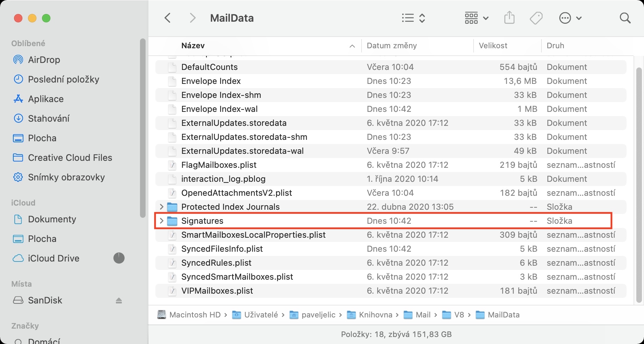Click Knihovna in the path bar
644x344 pixels.
[x=375, y=315]
